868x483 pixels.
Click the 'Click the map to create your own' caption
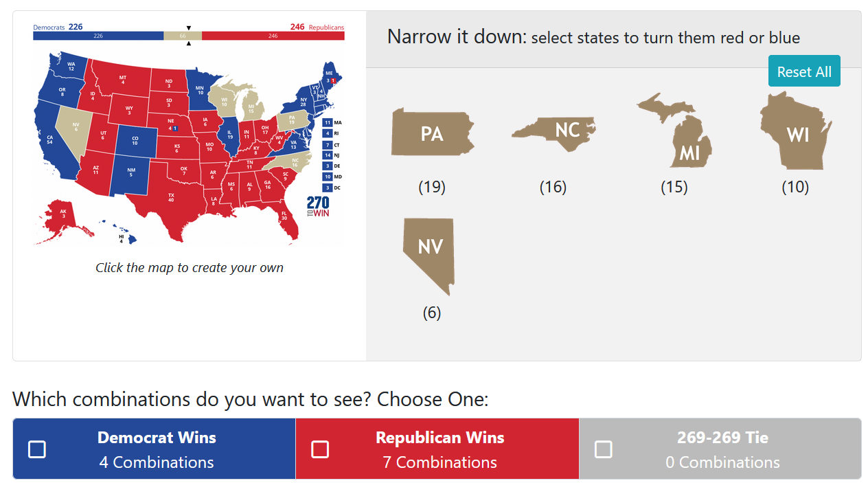(x=189, y=268)
